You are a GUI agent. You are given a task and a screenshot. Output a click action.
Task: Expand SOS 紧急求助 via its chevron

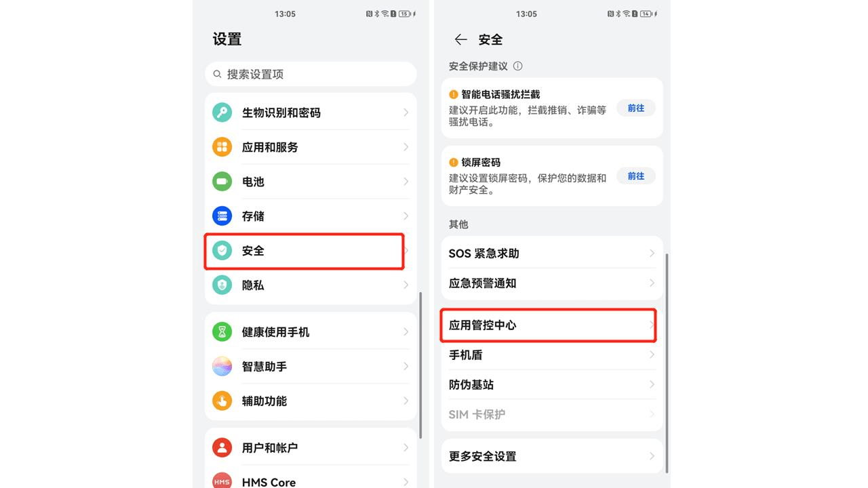coord(652,253)
